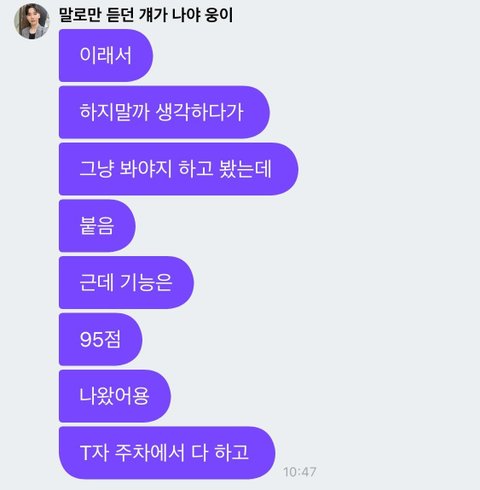The image size is (480, 490).
Task: Click the word 주차에서 in last message
Action: click(x=149, y=453)
